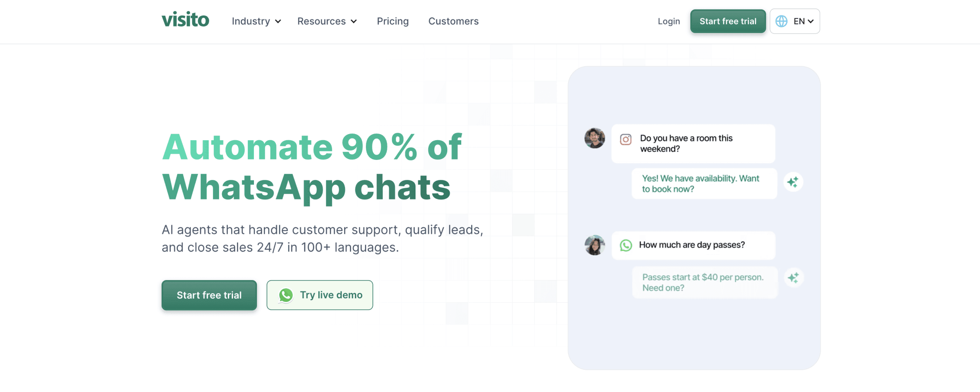Viewport: 980px width, 392px height.
Task: Click the 'Passes start at $40' reply bubble
Action: (704, 283)
